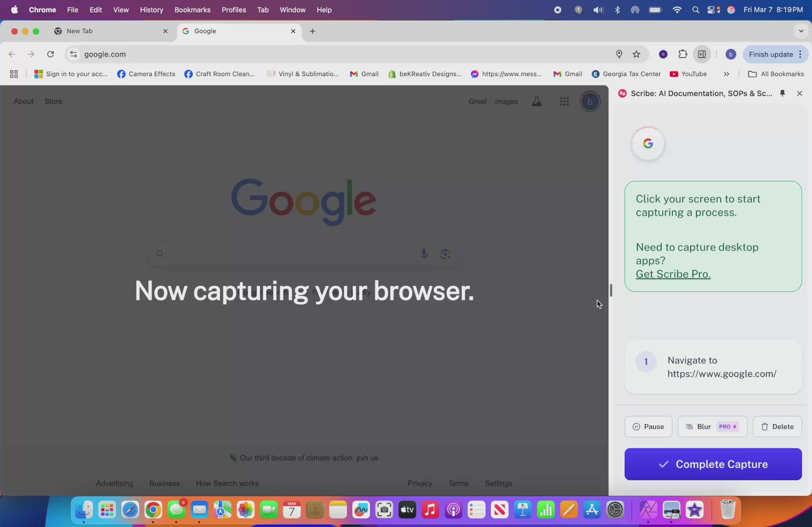Open Wi-Fi status in menu bar
Screen dimensions: 812x527
(x=676, y=10)
